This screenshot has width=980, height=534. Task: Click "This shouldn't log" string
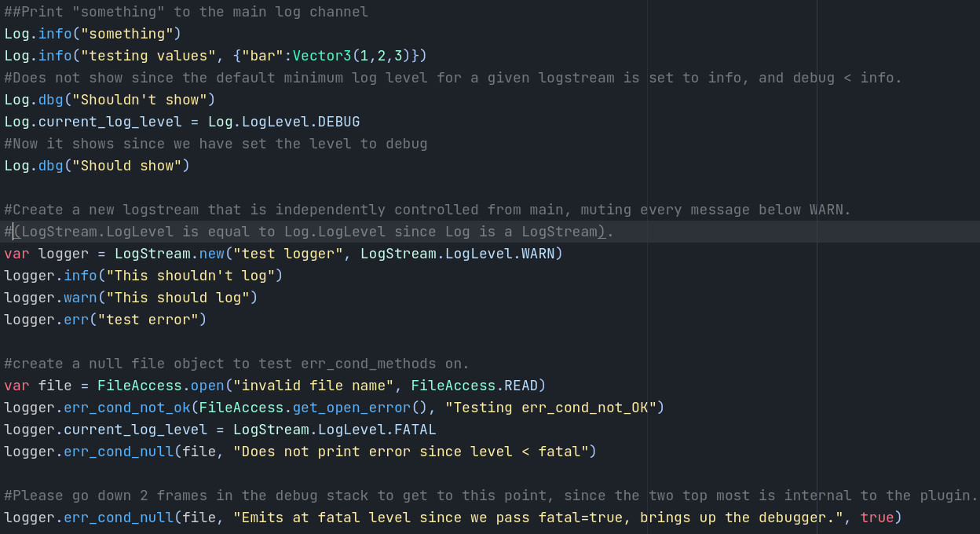[191, 276]
